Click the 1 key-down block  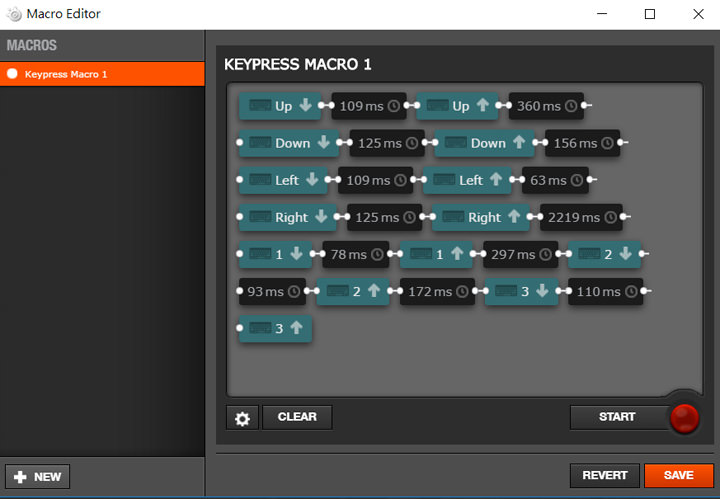tap(276, 254)
